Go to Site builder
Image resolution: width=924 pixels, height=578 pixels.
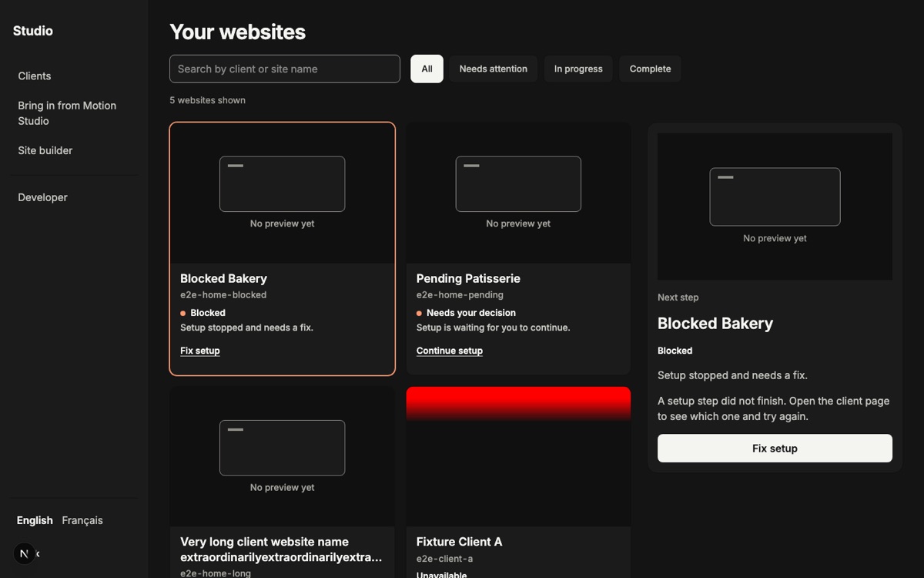(x=45, y=150)
